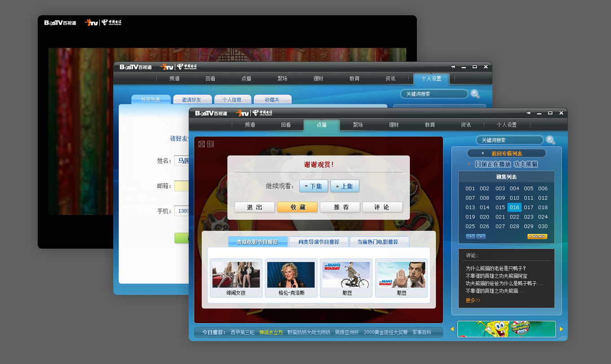
Task: Click the second video resize icon beside fullscreen
Action: [x=210, y=144]
